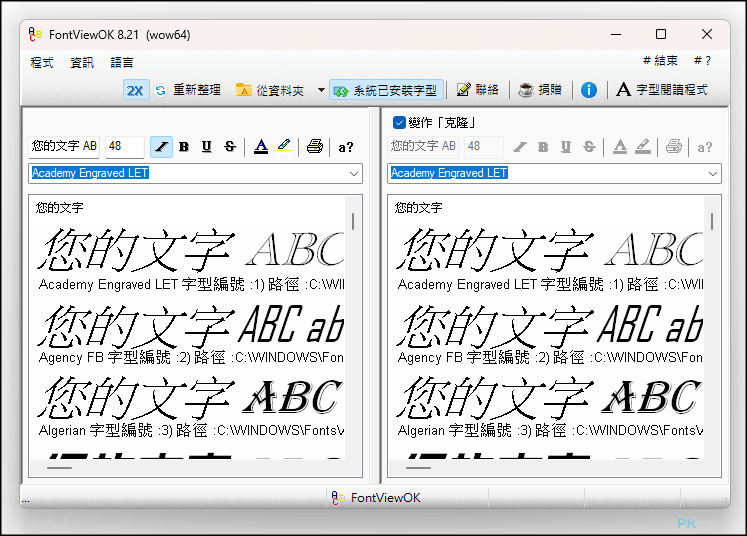Click the right pane printer icon
Screen dimensions: 747x536
point(674,146)
